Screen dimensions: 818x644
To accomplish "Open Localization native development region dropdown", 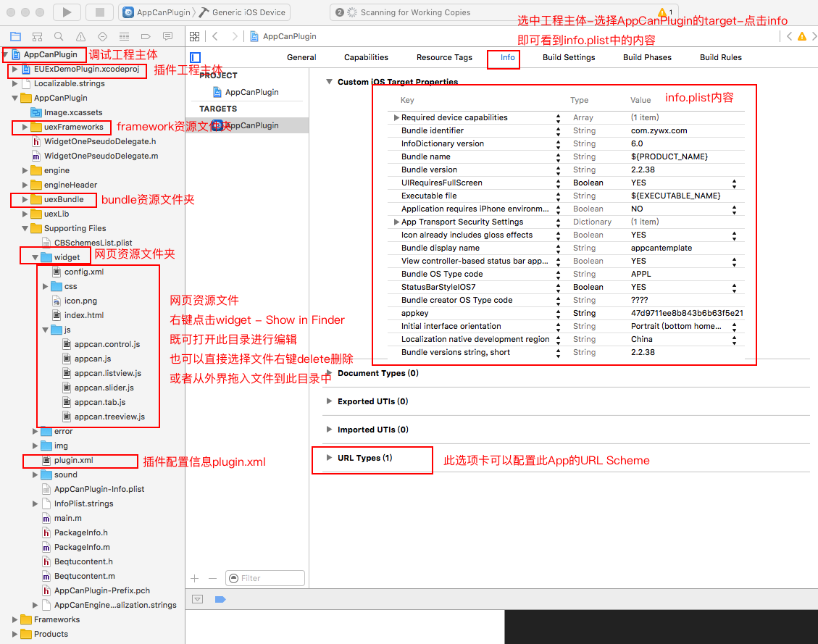I will pyautogui.click(x=734, y=340).
